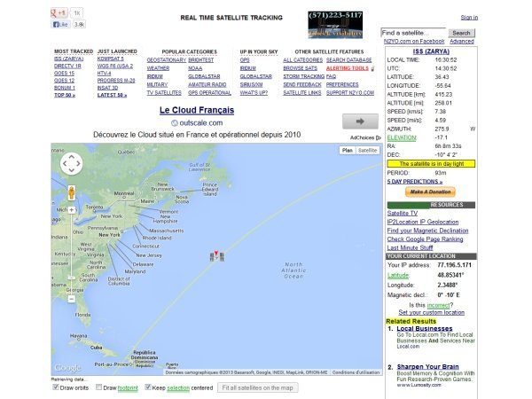Screen dimensions: 532x399
Task: Click the ad's right arrow button
Action: pyautogui.click(x=360, y=121)
